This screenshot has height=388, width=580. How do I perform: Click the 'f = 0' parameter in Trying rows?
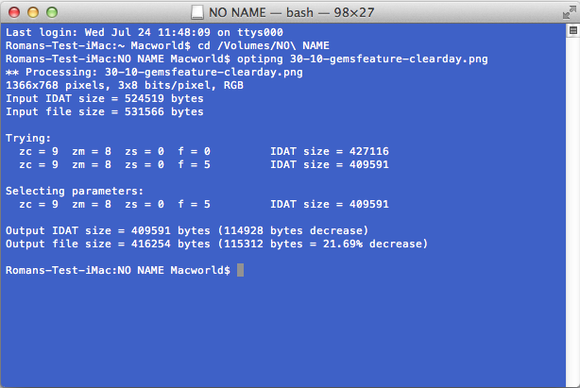[194, 151]
